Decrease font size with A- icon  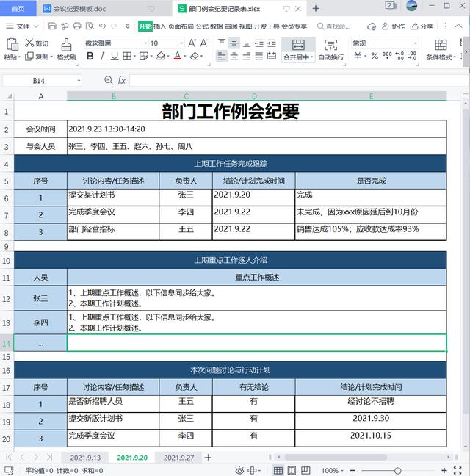[204, 43]
